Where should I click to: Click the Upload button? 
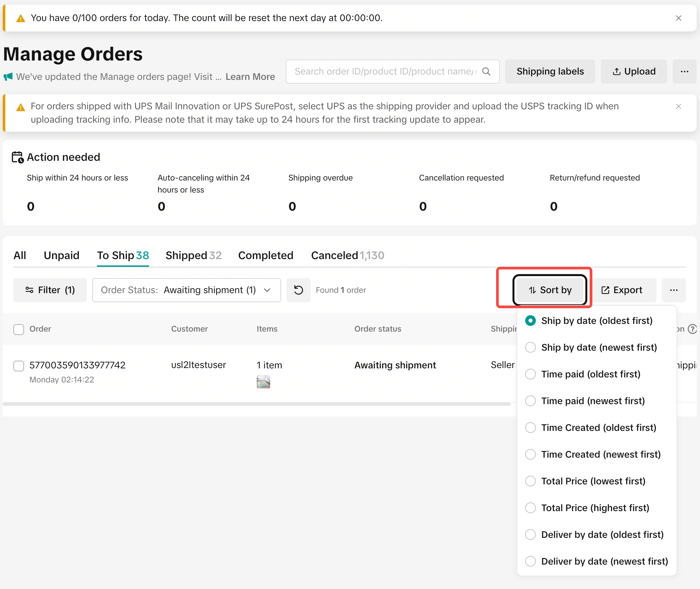633,72
